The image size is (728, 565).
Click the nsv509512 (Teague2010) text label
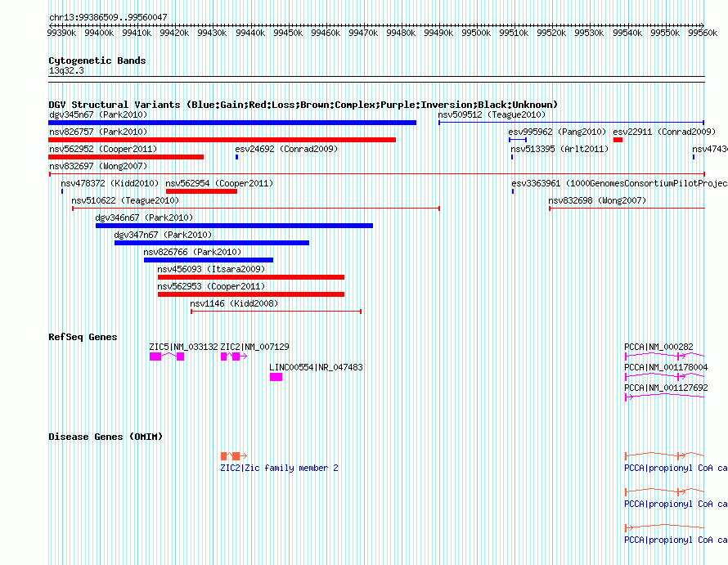click(x=492, y=114)
